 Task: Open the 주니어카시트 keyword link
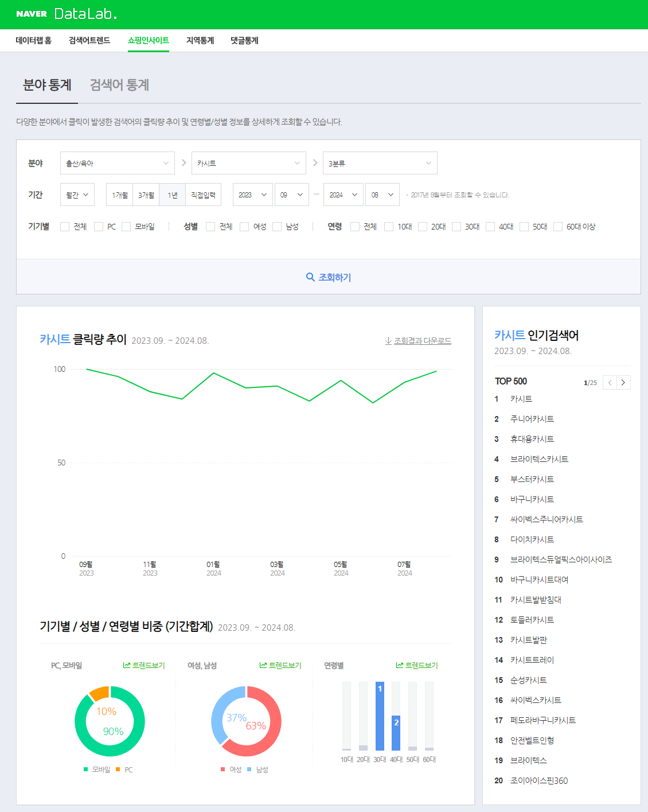click(531, 419)
